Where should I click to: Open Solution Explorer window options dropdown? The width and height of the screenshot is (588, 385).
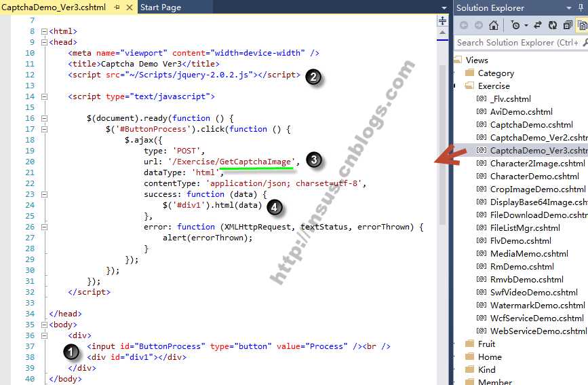(569, 8)
